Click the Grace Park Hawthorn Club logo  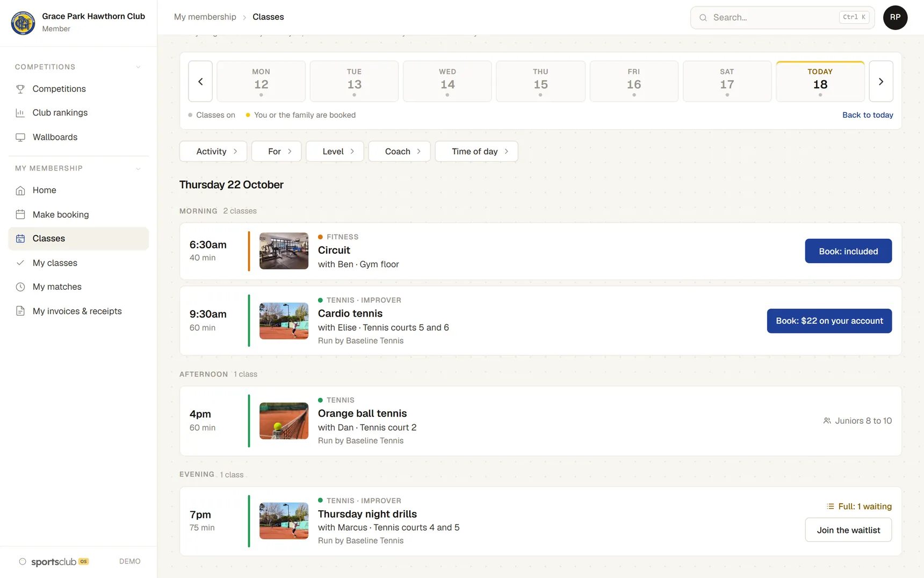[23, 23]
